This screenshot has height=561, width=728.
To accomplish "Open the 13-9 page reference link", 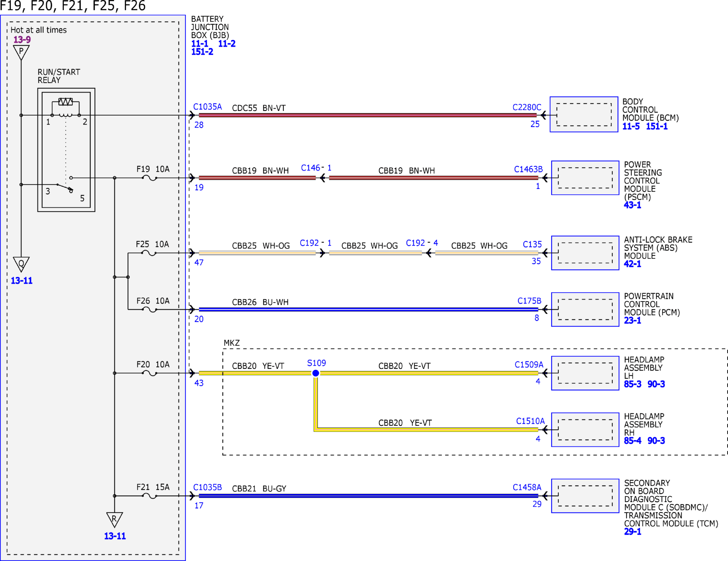I will (22, 40).
